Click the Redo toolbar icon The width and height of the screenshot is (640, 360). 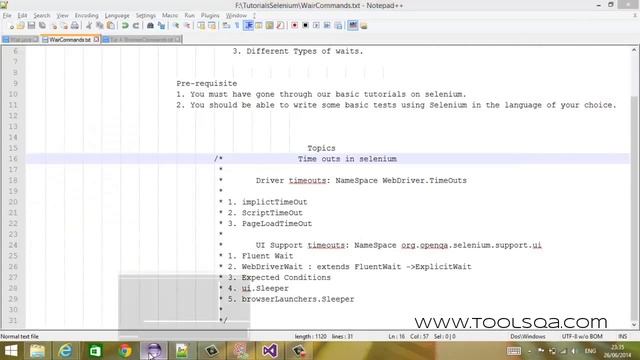136,26
